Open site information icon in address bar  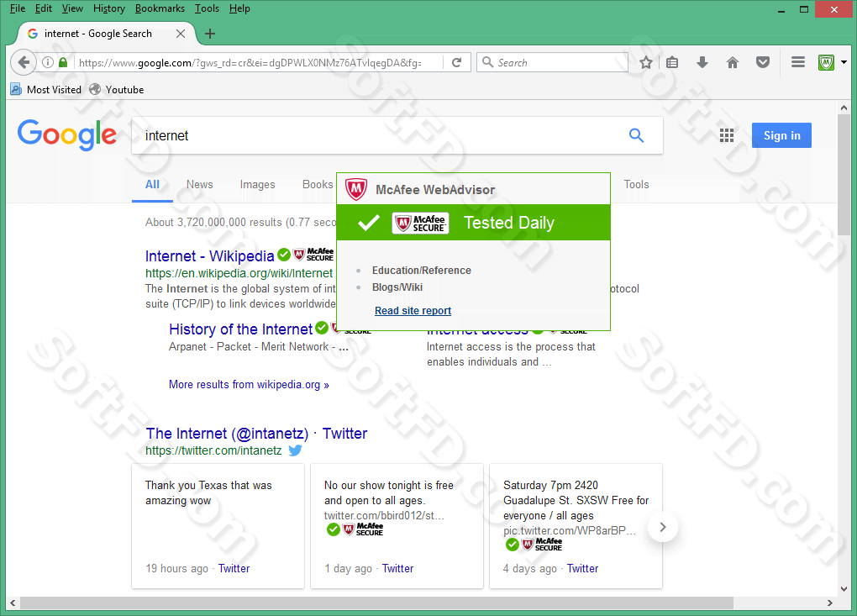tap(48, 62)
